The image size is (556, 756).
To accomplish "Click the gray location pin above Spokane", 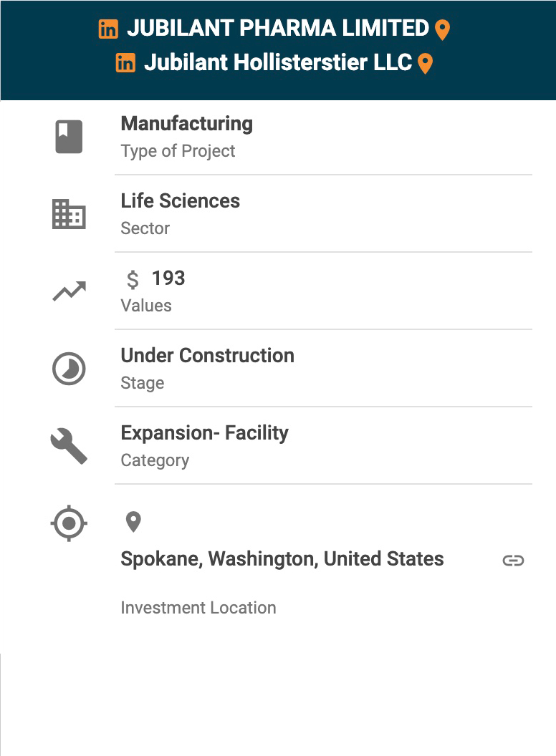I will click(133, 522).
